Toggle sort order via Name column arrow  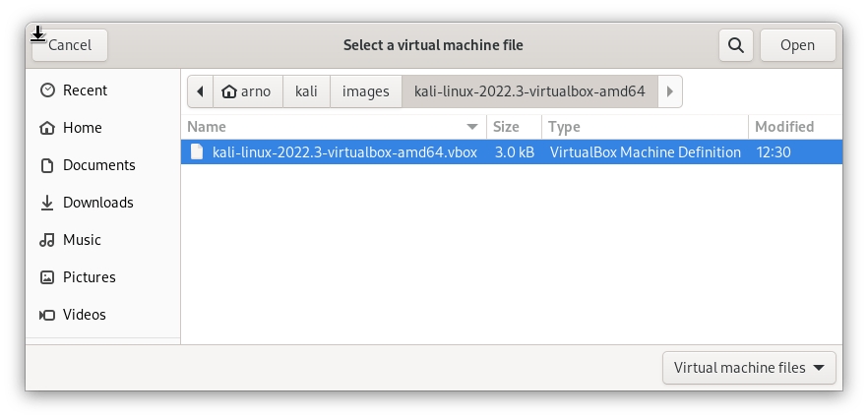[x=472, y=127]
